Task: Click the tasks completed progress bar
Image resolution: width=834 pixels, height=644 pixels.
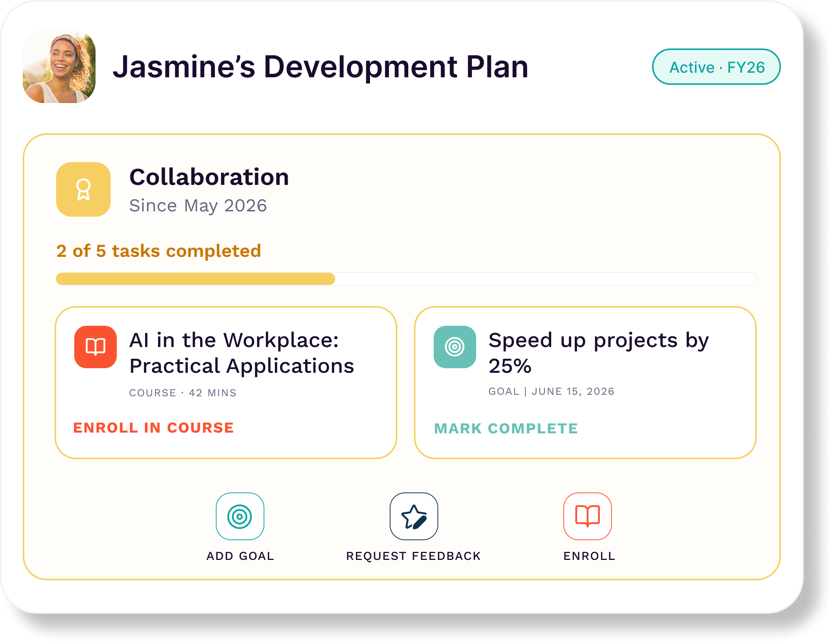Action: coord(406,279)
